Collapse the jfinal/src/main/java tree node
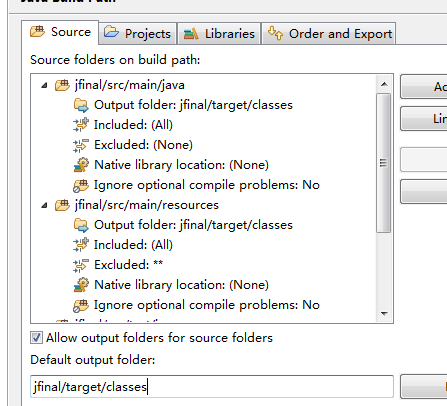The height and width of the screenshot is (406, 447). (x=44, y=85)
